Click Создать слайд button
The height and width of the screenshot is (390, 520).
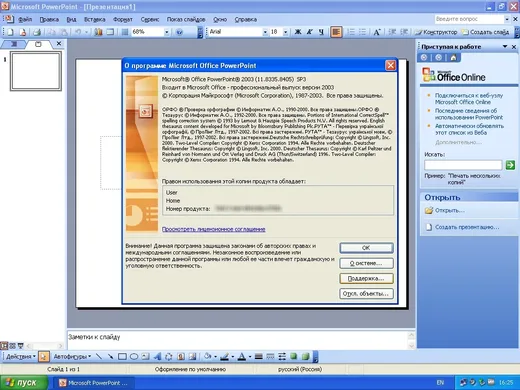pos(486,32)
